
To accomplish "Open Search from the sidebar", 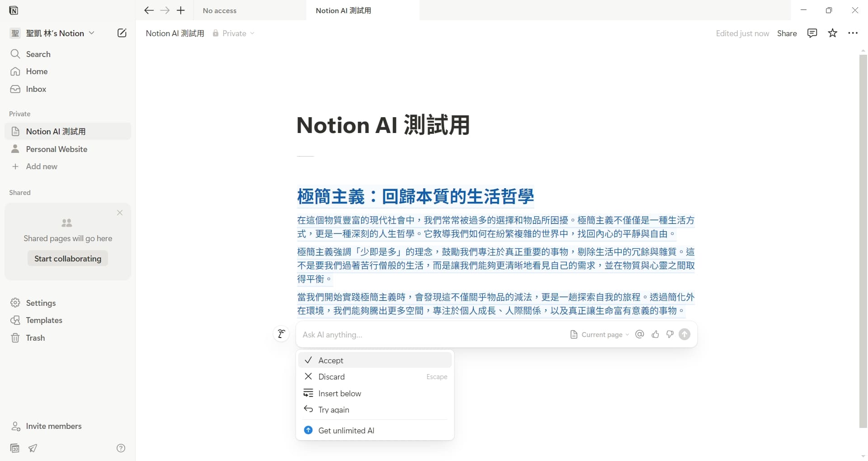I will coord(39,54).
